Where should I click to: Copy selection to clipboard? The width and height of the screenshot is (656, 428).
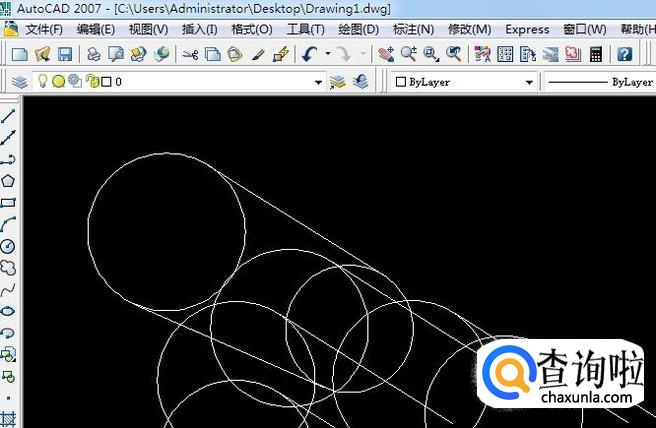(x=213, y=54)
